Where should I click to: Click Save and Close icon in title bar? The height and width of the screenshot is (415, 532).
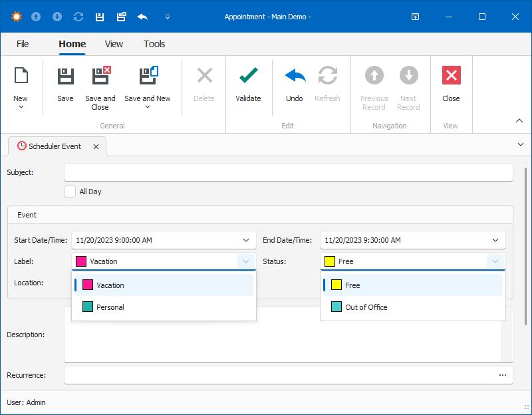click(x=122, y=17)
